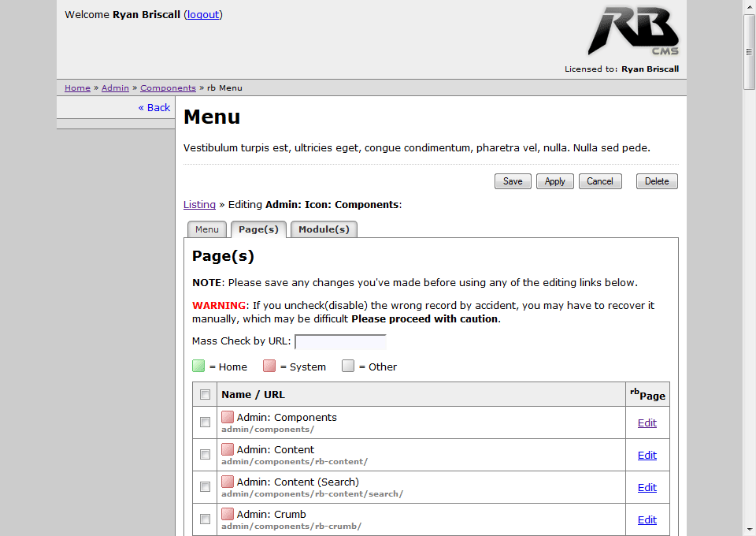Check the Admin: Crumb row checkbox
Viewport: 756px width, 536px height.
click(205, 519)
